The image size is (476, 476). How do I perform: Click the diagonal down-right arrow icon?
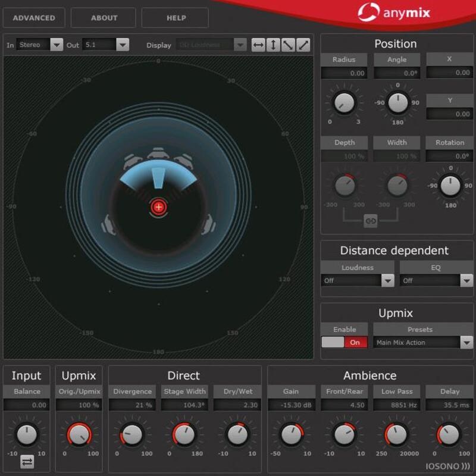tap(288, 45)
